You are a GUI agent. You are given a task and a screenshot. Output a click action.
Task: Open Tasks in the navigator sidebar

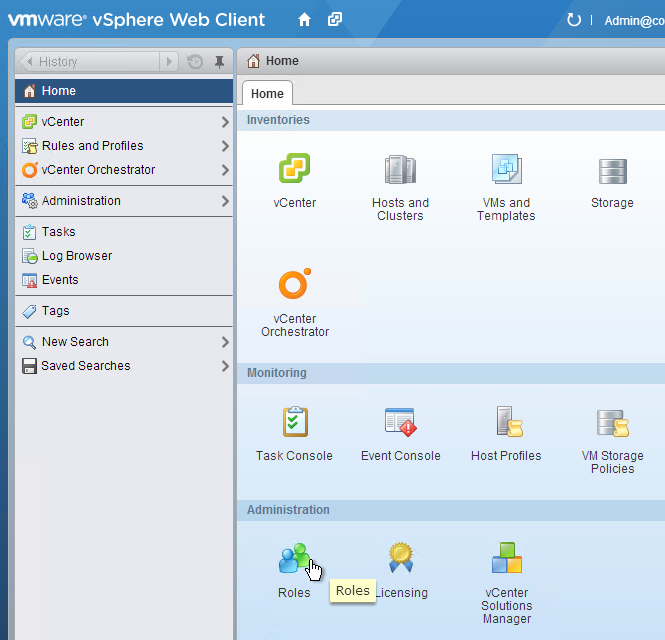[x=124, y=232]
